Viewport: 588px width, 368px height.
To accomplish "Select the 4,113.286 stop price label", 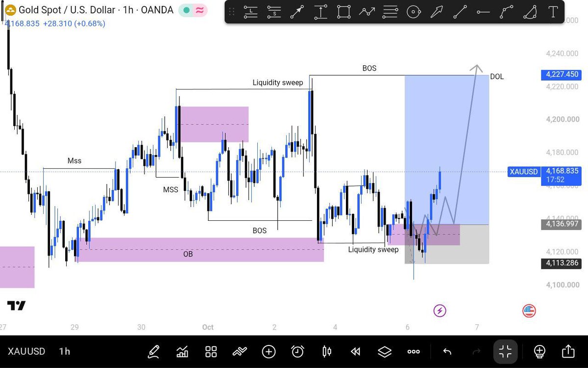I will pos(561,263).
